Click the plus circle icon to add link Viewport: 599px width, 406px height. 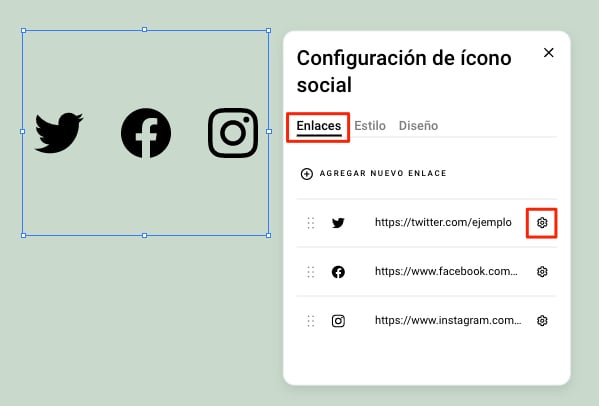pos(306,174)
